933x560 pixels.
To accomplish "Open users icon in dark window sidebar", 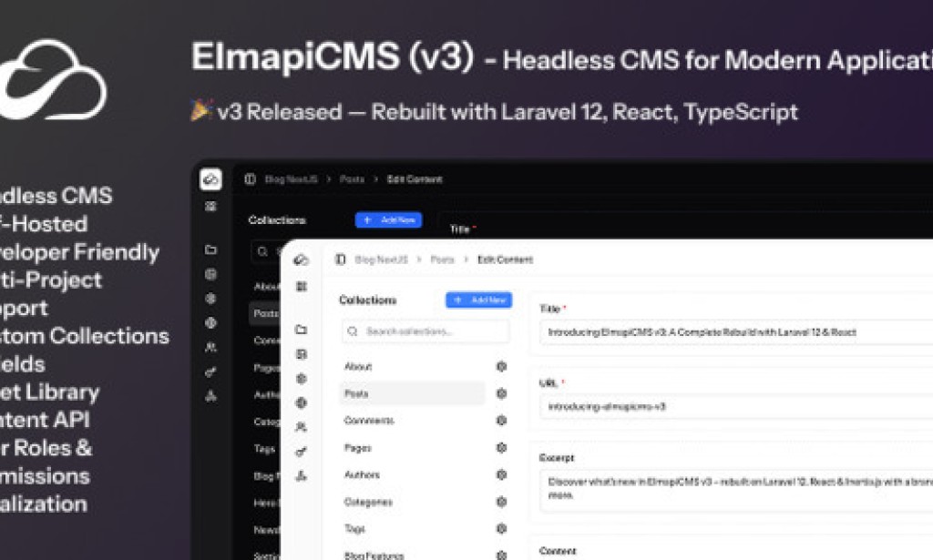I will 210,347.
